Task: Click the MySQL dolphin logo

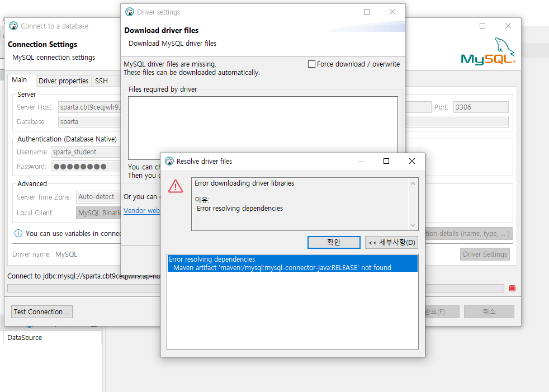Action: pyautogui.click(x=488, y=51)
